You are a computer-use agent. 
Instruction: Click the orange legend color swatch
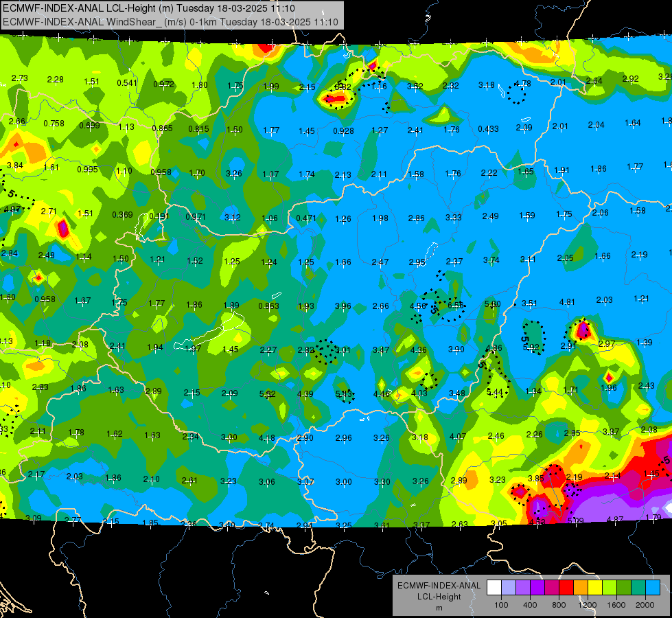click(580, 588)
